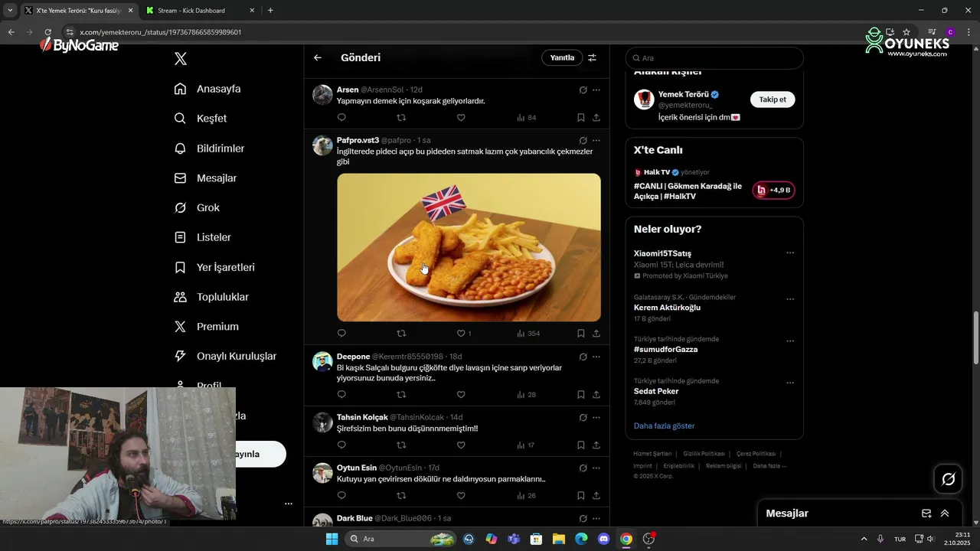Viewport: 980px width, 551px height.
Task: Expand the Mesajlar drawer
Action: click(x=945, y=514)
